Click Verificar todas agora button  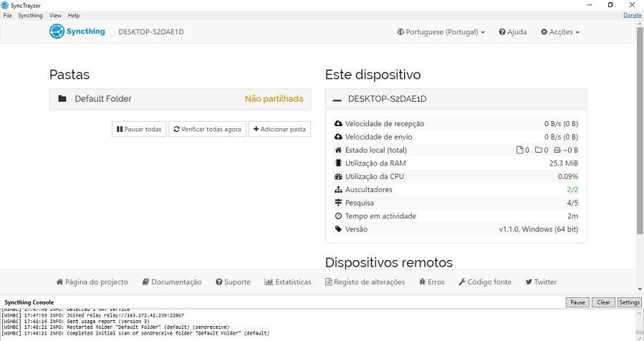[208, 129]
